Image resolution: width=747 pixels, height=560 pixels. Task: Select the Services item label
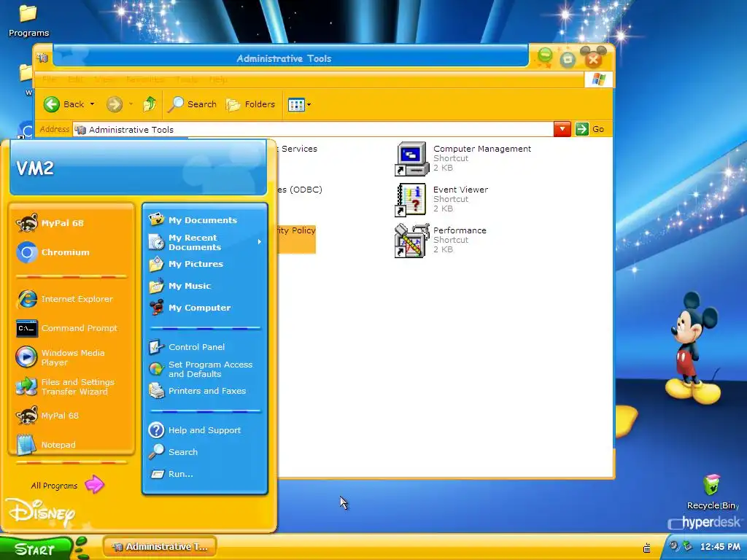coord(298,149)
